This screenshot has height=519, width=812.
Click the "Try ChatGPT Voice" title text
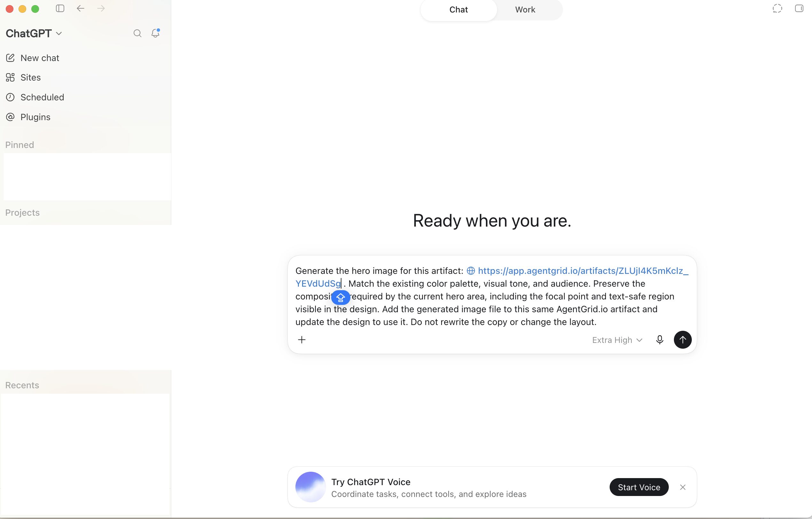click(371, 482)
